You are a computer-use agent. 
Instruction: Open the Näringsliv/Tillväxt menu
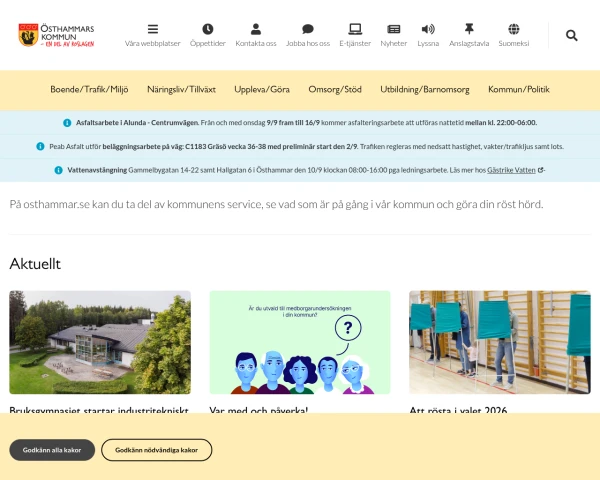point(181,90)
